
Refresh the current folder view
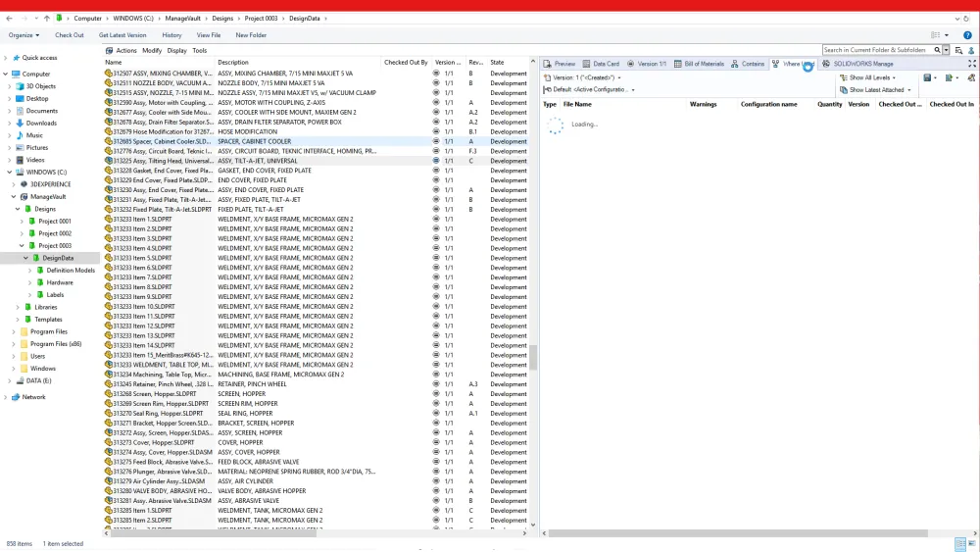(x=966, y=19)
